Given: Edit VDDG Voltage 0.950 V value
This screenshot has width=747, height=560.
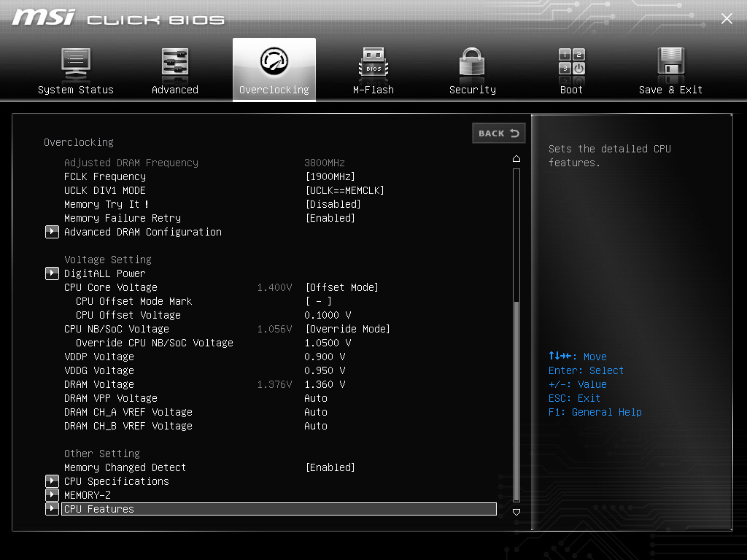Looking at the screenshot, I should pyautogui.click(x=325, y=370).
